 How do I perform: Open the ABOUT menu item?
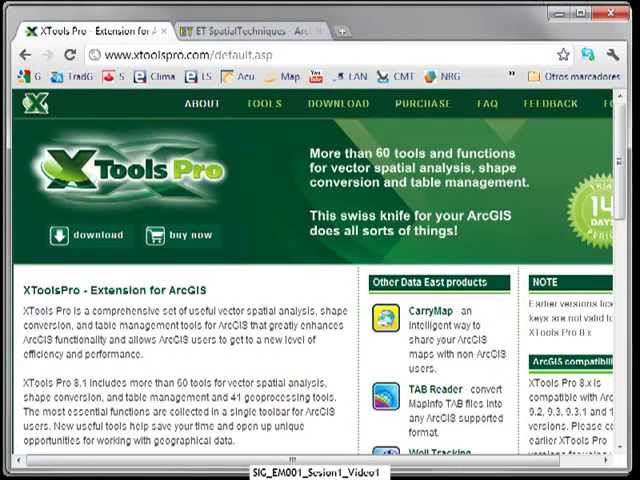coord(202,104)
